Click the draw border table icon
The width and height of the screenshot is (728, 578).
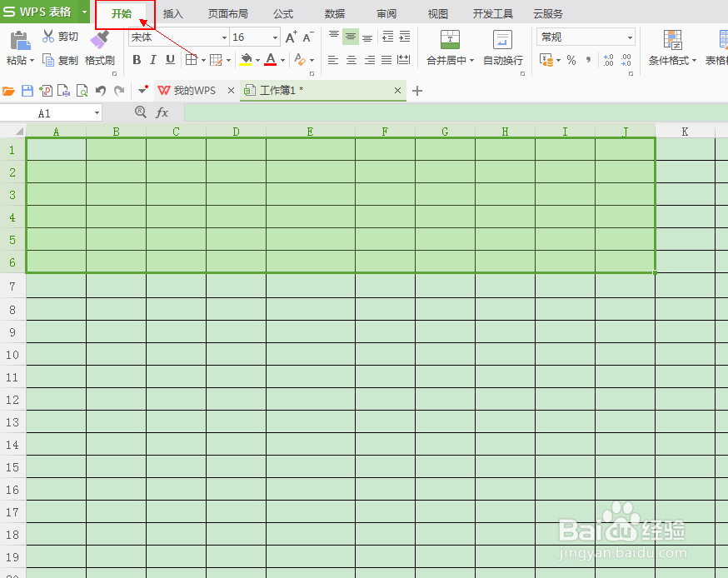click(x=216, y=60)
